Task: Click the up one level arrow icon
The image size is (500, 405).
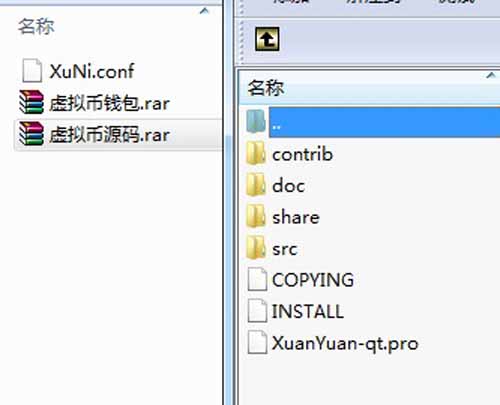Action: pos(267,39)
